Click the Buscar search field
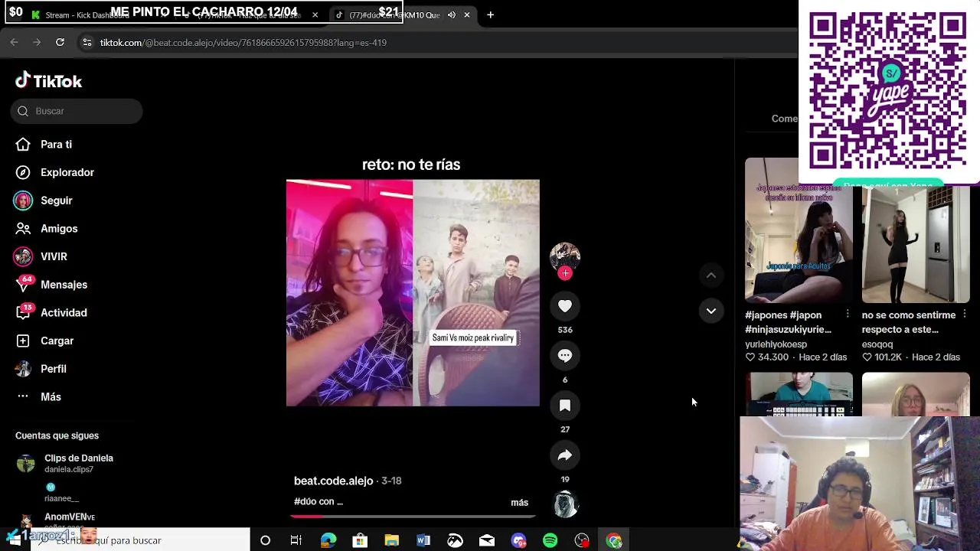Screen dimensions: 980x551 pyautogui.click(x=77, y=111)
